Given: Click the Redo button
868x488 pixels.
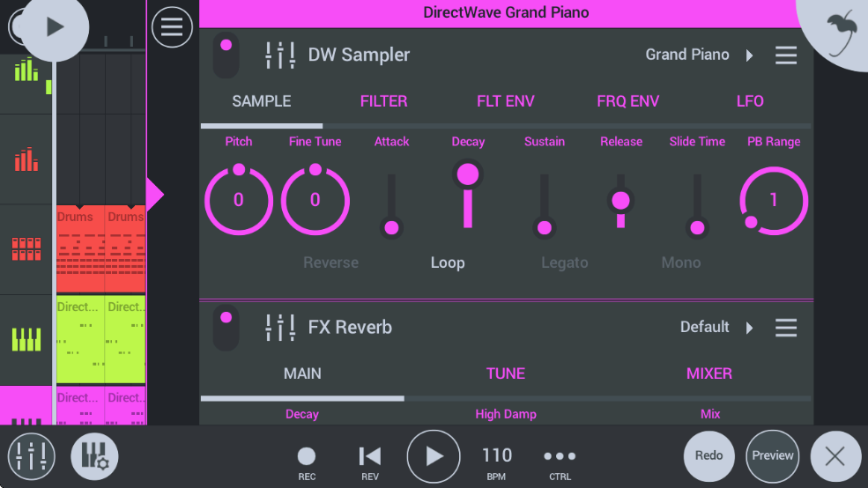Looking at the screenshot, I should tap(709, 456).
